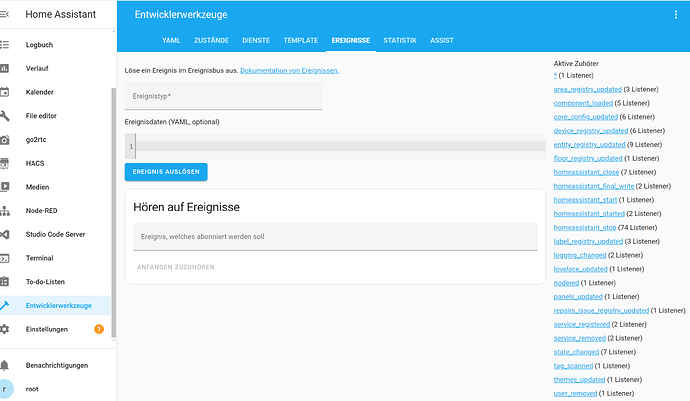Click the Anfangen zuzuhören button
The height and width of the screenshot is (401, 690).
tap(175, 267)
